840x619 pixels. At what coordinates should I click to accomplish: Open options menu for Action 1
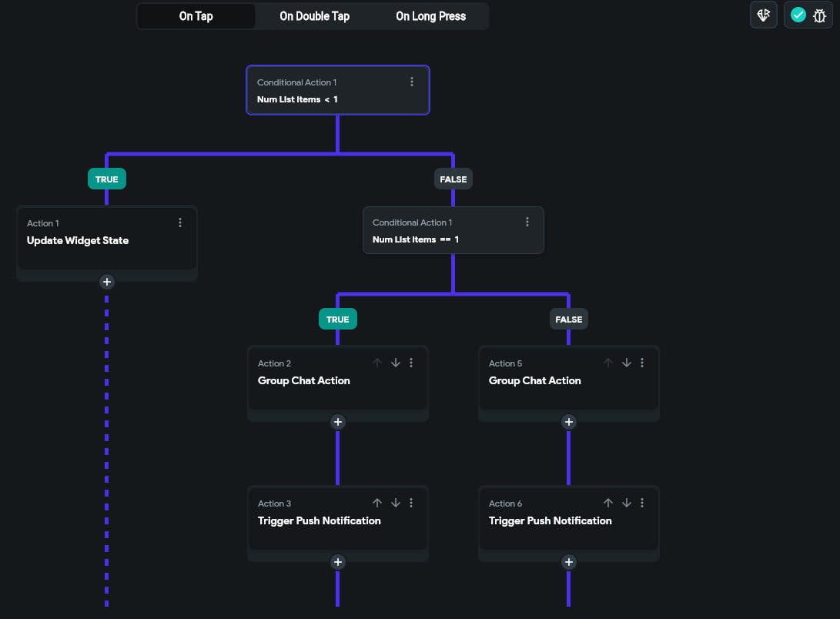click(x=180, y=223)
